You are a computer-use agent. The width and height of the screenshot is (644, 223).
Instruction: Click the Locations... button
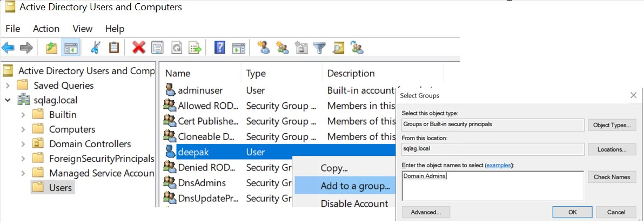[612, 149]
